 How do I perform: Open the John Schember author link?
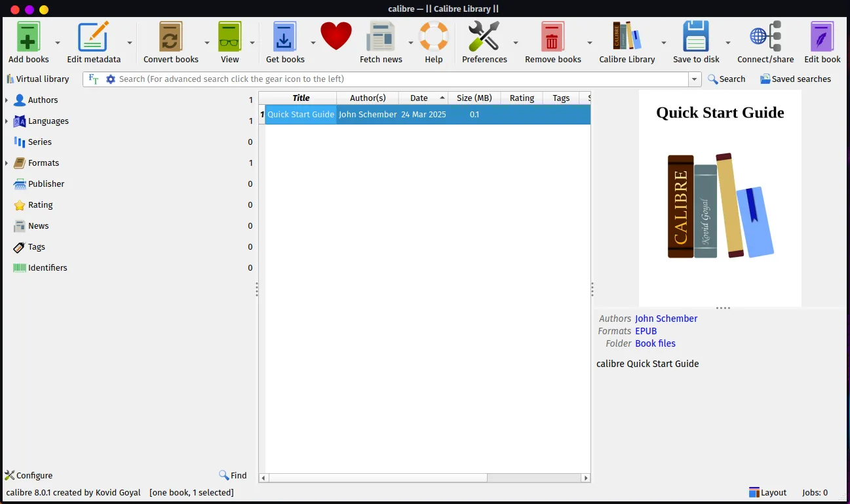click(x=666, y=319)
